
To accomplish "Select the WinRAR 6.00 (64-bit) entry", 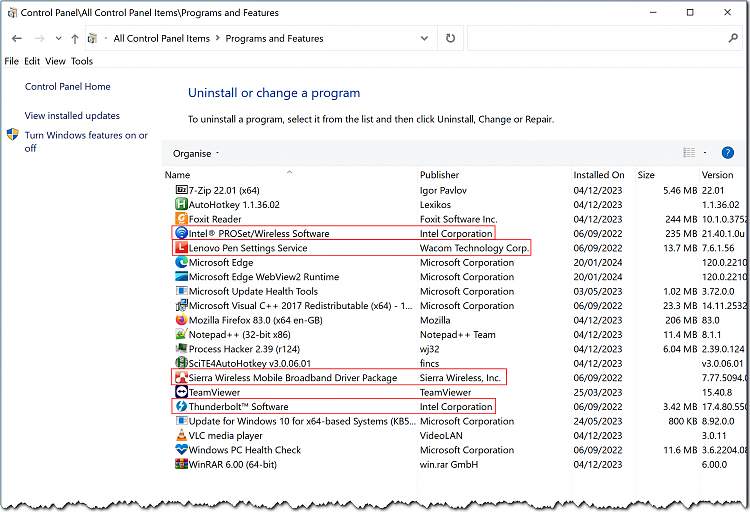I will coord(232,464).
